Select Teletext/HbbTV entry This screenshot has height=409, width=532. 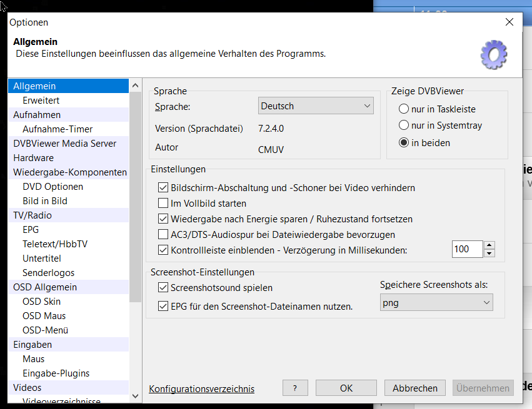coord(68,244)
